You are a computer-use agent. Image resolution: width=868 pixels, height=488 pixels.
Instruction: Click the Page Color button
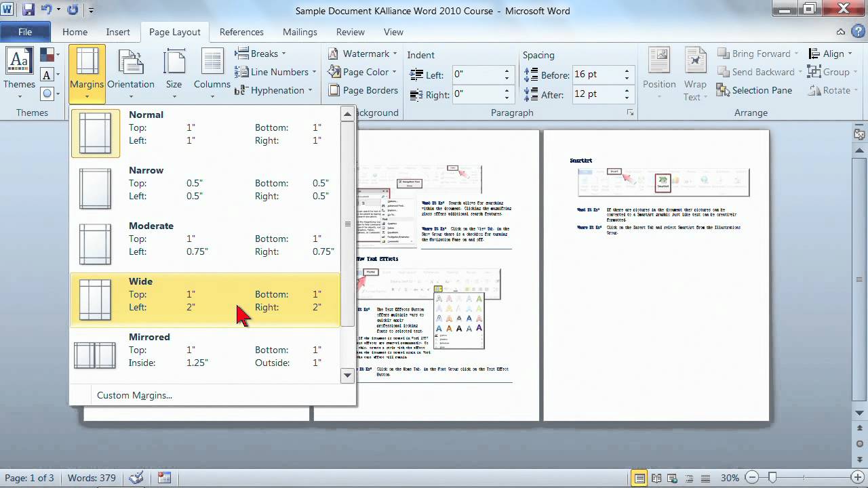tap(363, 72)
